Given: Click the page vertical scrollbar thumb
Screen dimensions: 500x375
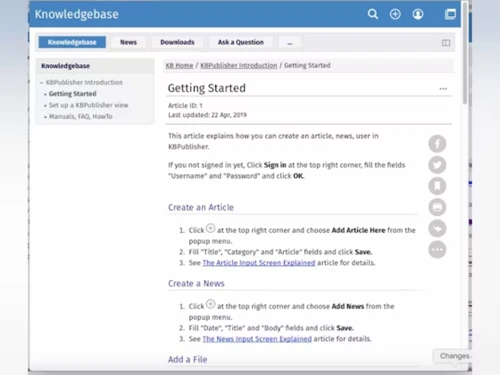Looking at the screenshot, I should [465, 53].
